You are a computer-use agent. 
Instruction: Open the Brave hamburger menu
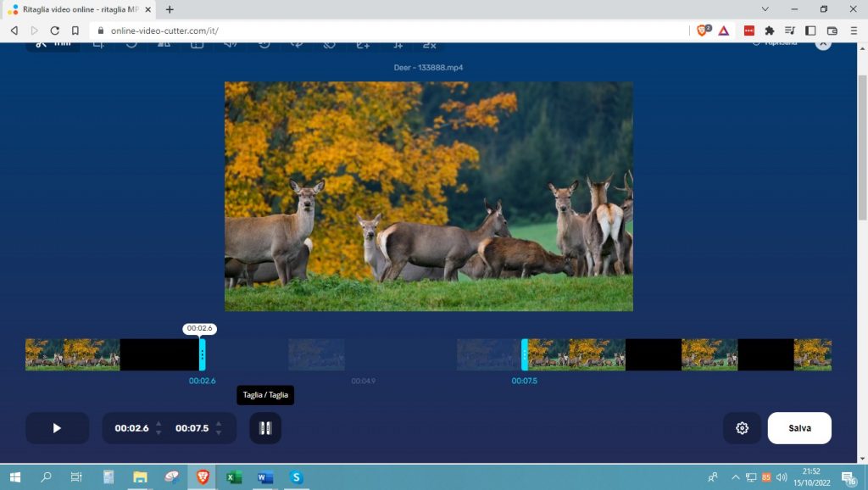point(854,31)
